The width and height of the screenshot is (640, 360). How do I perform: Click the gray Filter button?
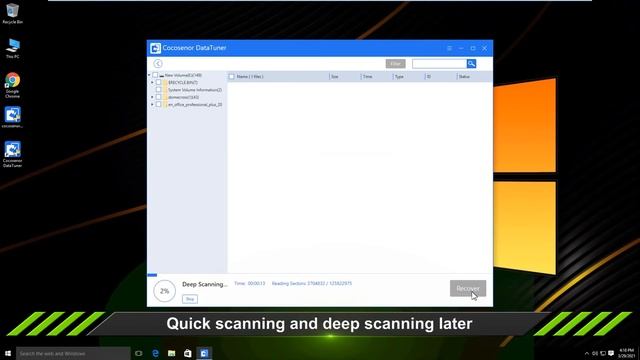(x=396, y=64)
